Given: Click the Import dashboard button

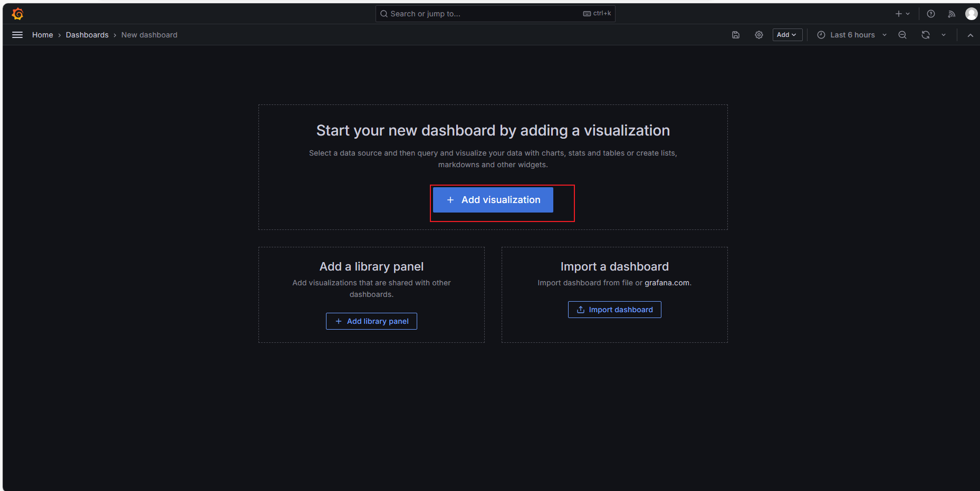Looking at the screenshot, I should tap(614, 310).
